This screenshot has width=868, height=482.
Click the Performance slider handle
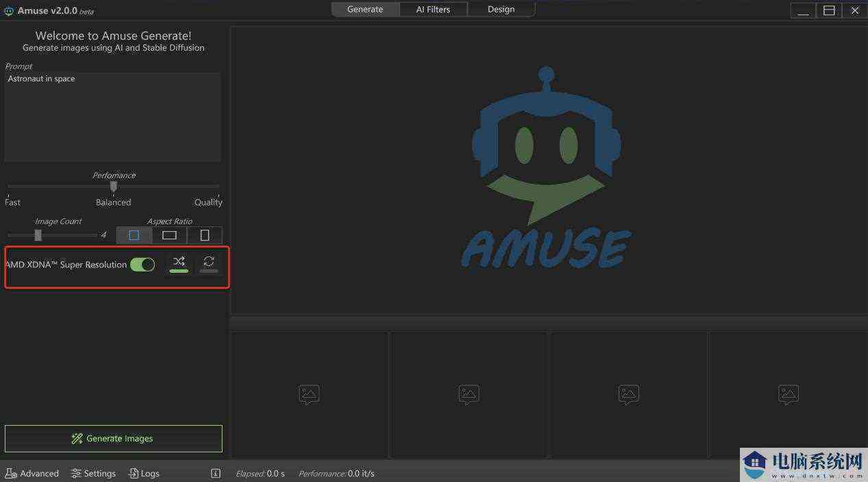pos(114,186)
